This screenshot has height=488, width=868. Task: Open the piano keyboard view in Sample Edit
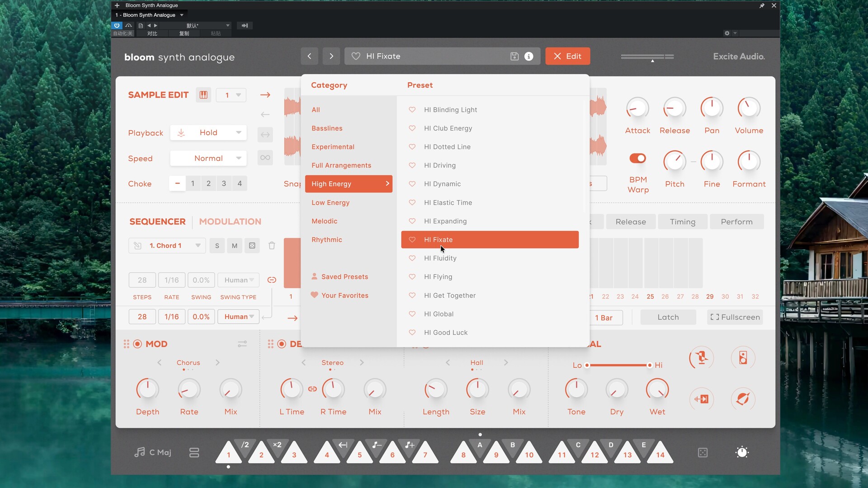point(203,95)
